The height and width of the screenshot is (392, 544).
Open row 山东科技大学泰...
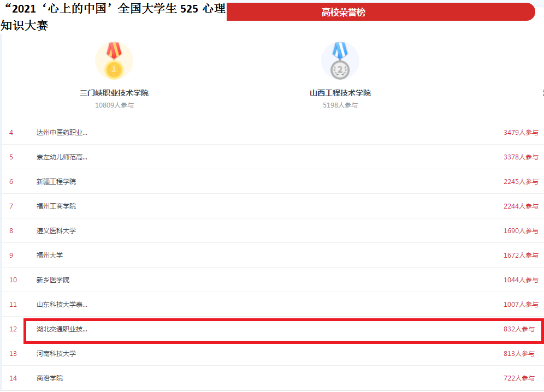[273, 305]
